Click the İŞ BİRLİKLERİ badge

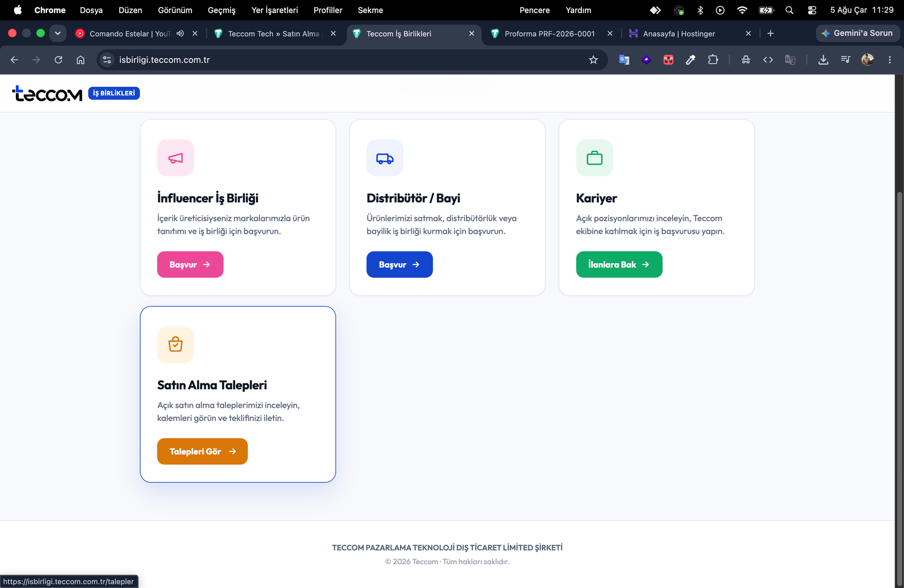[x=114, y=93]
